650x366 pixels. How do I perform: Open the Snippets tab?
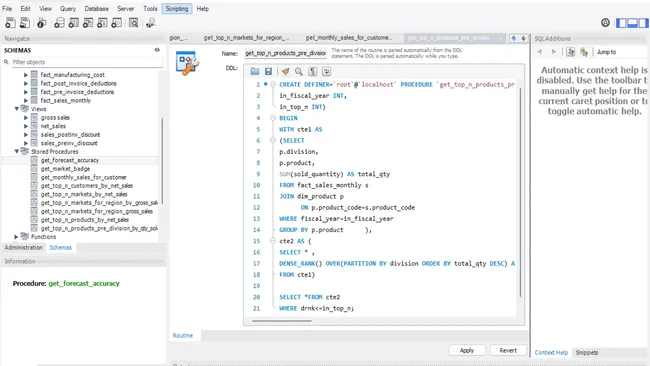point(587,352)
